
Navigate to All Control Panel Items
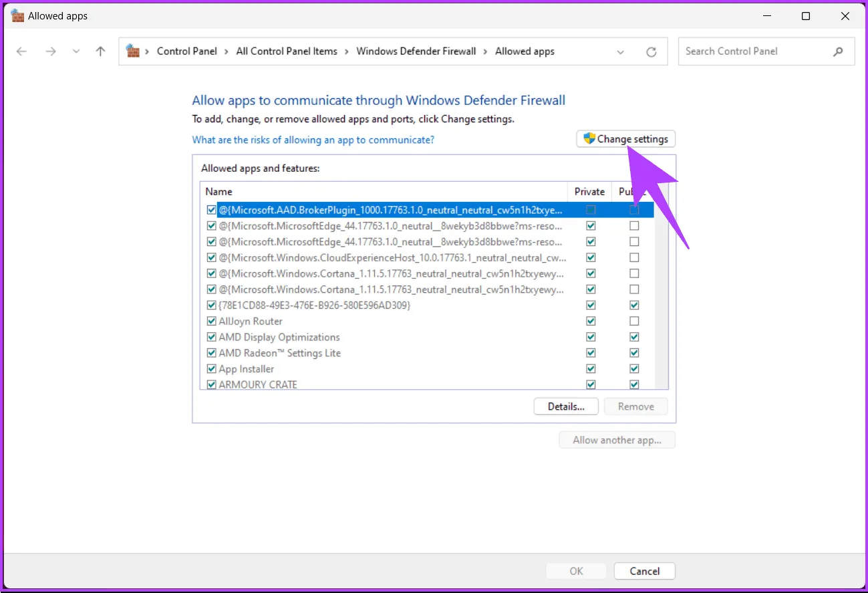coord(287,51)
